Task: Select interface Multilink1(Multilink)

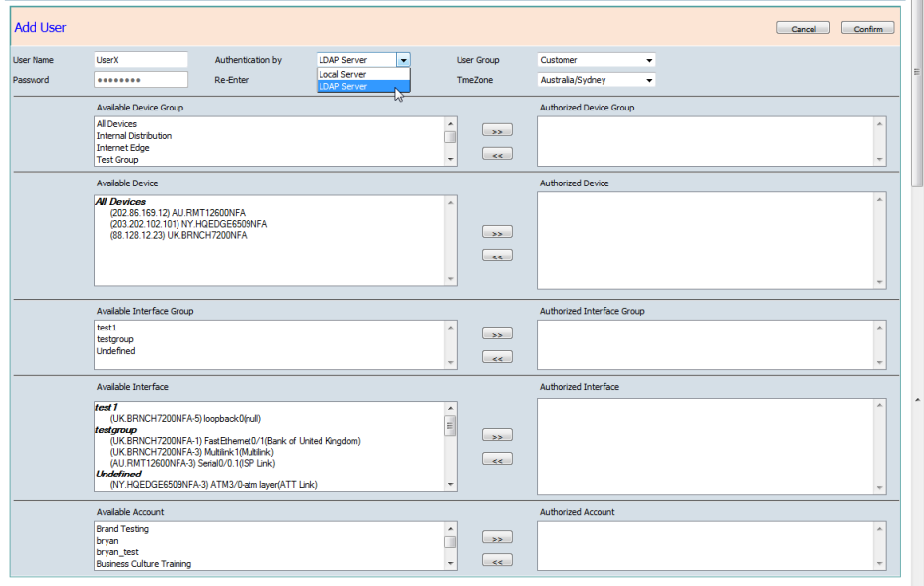Action: click(192, 452)
